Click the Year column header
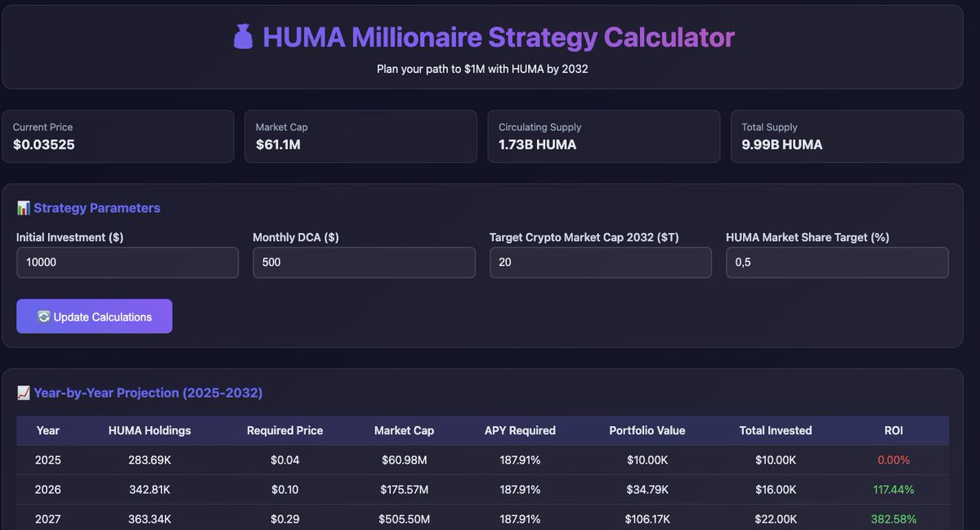This screenshot has width=980, height=530. pyautogui.click(x=48, y=430)
